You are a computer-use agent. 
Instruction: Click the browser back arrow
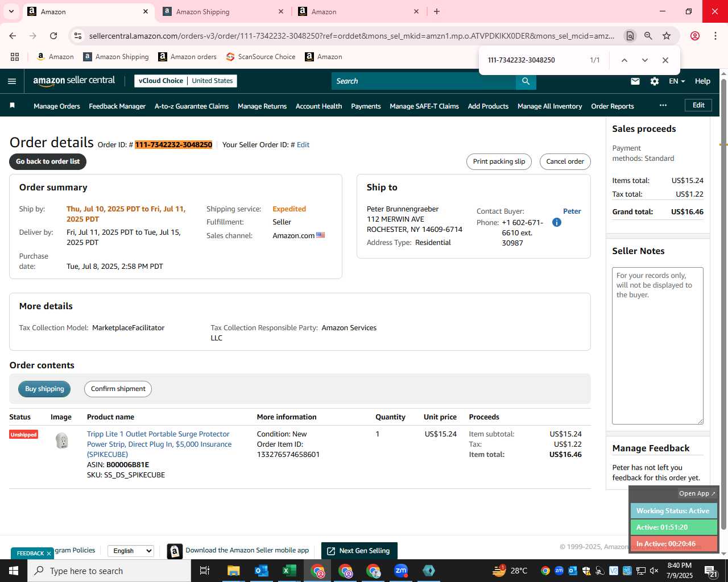13,36
